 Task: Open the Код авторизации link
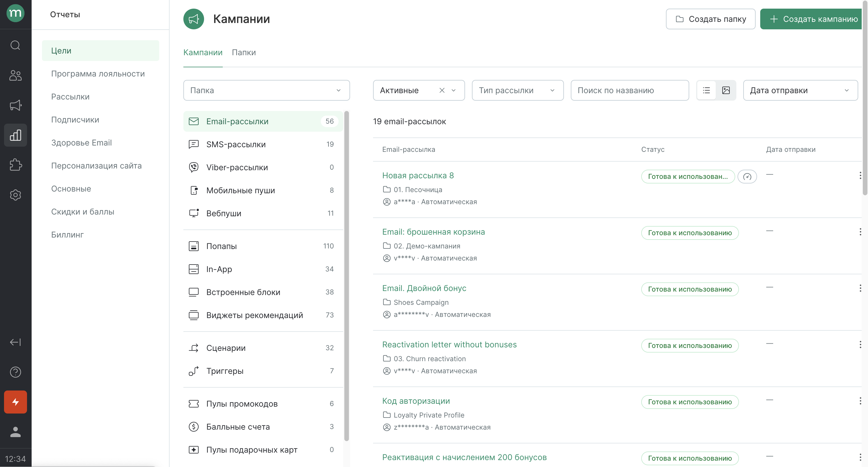[x=416, y=401]
